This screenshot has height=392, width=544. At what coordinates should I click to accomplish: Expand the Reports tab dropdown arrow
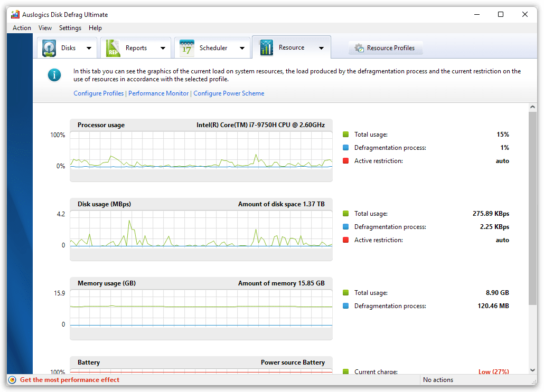(163, 48)
